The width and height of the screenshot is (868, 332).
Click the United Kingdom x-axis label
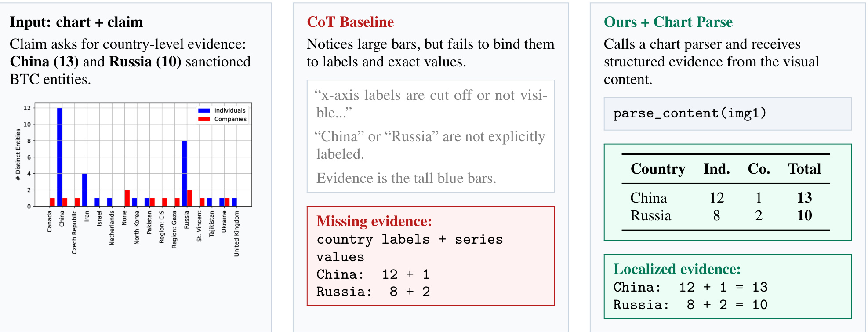pyautogui.click(x=236, y=233)
